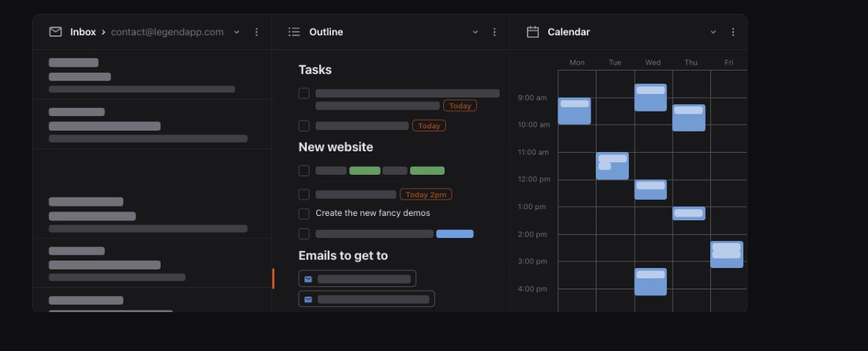Click the Tasks heading
This screenshot has width=868, height=351.
click(x=315, y=70)
